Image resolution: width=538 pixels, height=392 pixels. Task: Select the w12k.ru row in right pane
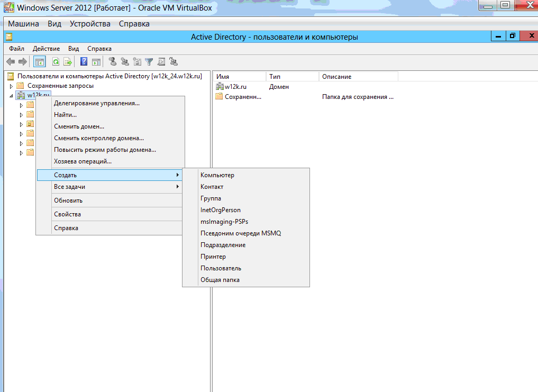(x=235, y=87)
